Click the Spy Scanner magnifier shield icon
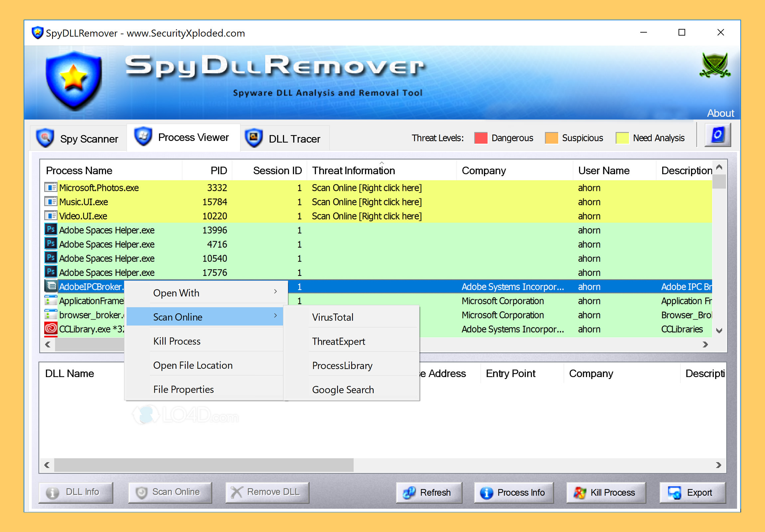Screen dimensions: 765x532 pyautogui.click(x=45, y=138)
